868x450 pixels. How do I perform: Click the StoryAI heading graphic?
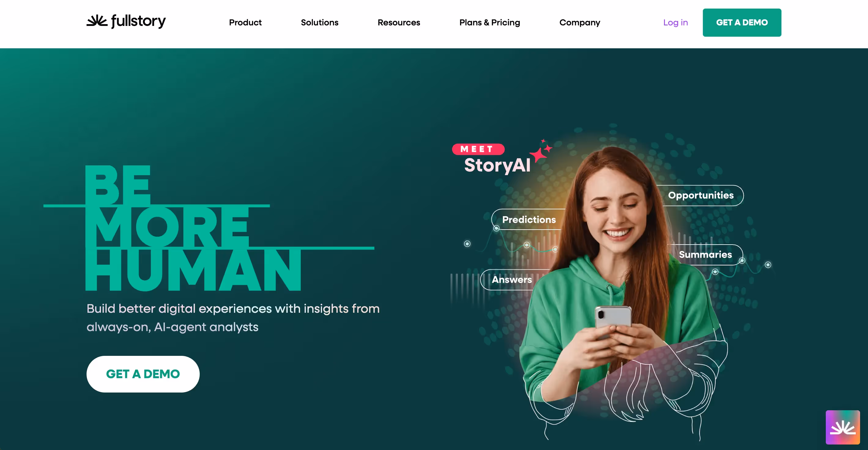coord(497,165)
